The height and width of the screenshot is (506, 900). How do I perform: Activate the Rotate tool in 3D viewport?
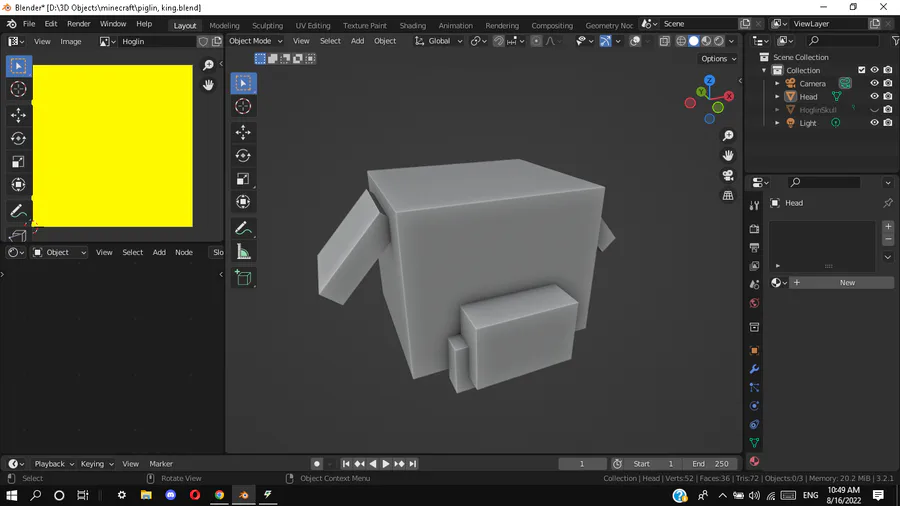tap(243, 155)
